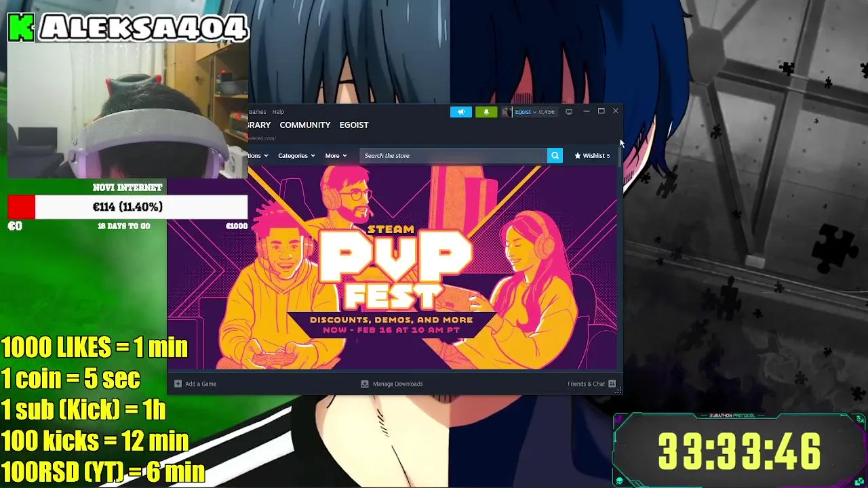The width and height of the screenshot is (868, 488).
Task: Go to the COMMUNITY tab
Action: 304,125
